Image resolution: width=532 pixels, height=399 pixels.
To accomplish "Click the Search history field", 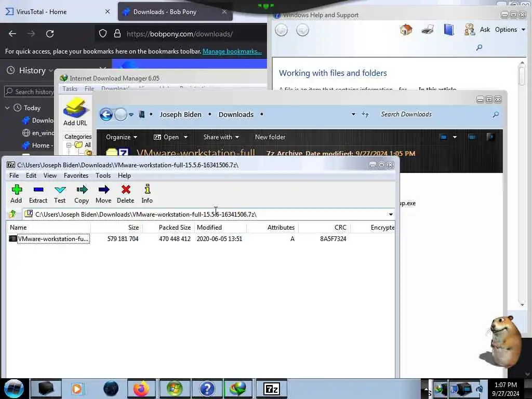I will coord(30,91).
